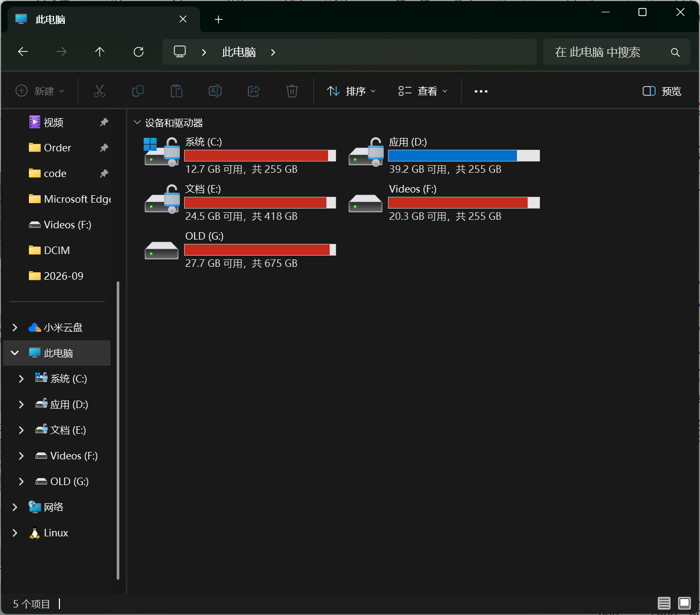The height and width of the screenshot is (615, 700).
Task: Open the three-dots more options menu
Action: [x=481, y=91]
